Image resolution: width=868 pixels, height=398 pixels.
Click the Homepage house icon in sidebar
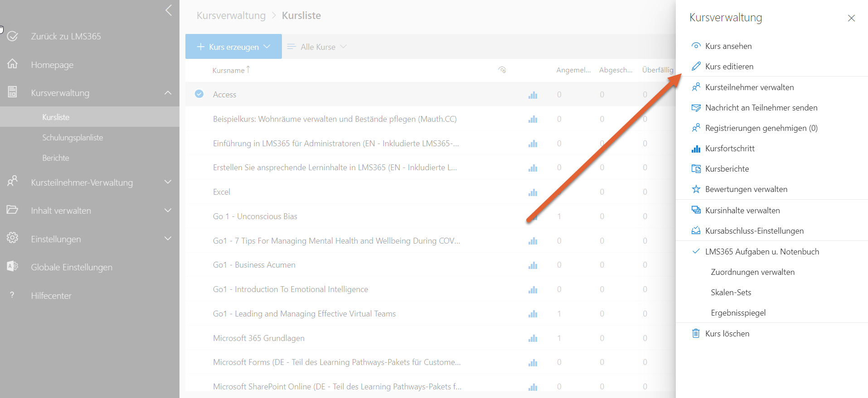click(13, 64)
